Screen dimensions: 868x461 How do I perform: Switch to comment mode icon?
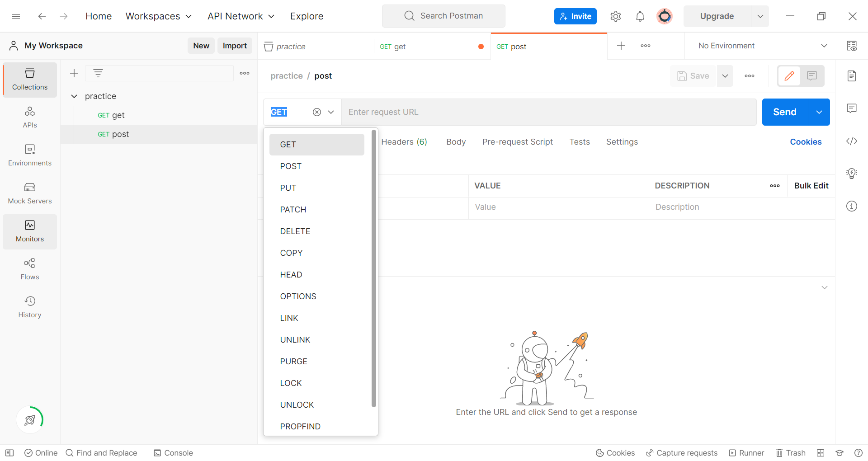tap(812, 76)
